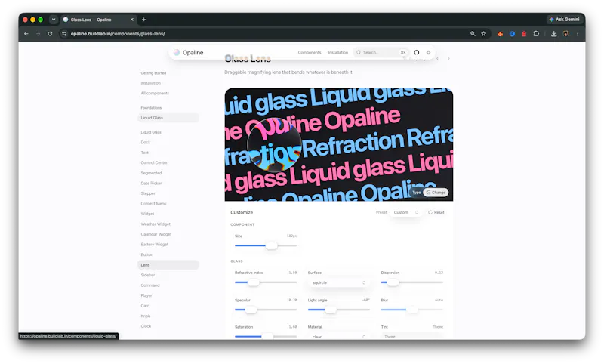Open the Extensions puzzle-piece menu
604x364 pixels.
536,34
